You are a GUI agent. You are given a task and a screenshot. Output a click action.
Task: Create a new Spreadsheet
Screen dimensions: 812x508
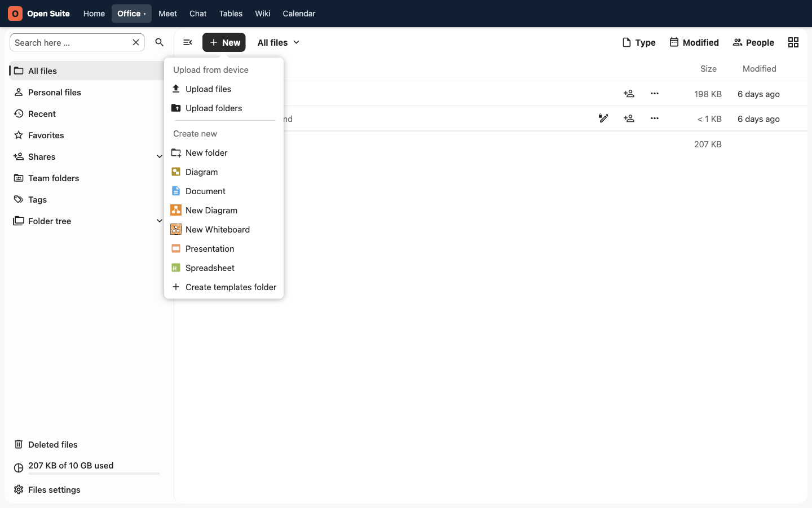coord(224,268)
